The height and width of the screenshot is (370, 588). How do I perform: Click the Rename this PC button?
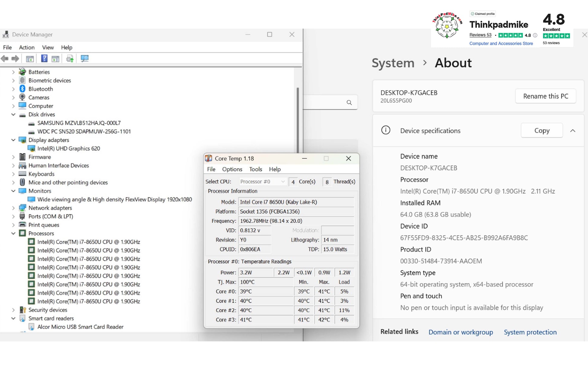tap(545, 96)
